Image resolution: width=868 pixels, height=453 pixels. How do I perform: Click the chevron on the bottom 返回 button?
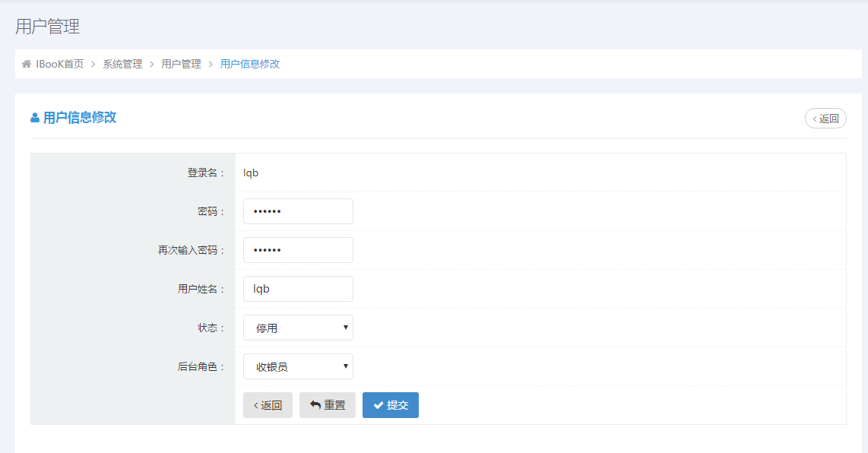pyautogui.click(x=255, y=405)
